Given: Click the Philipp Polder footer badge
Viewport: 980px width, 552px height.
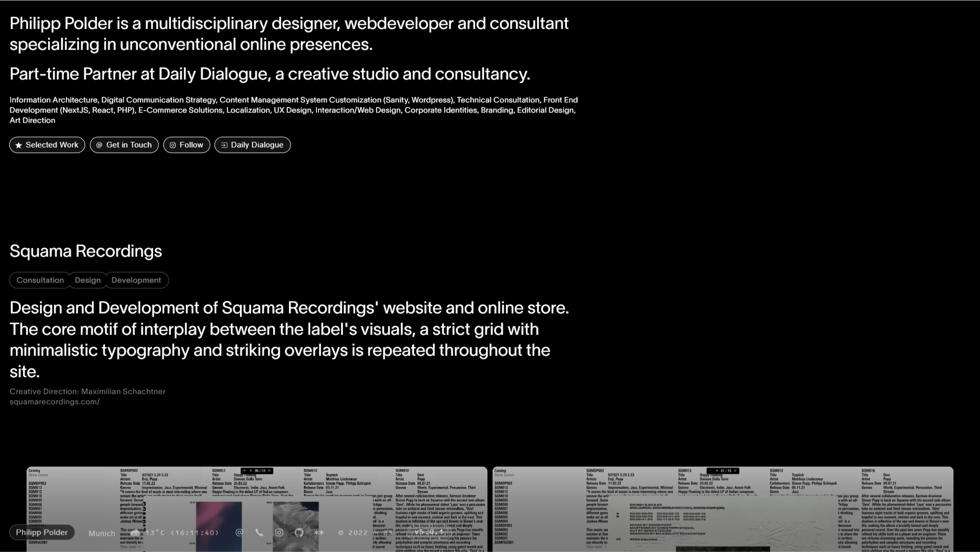Looking at the screenshot, I should click(42, 533).
